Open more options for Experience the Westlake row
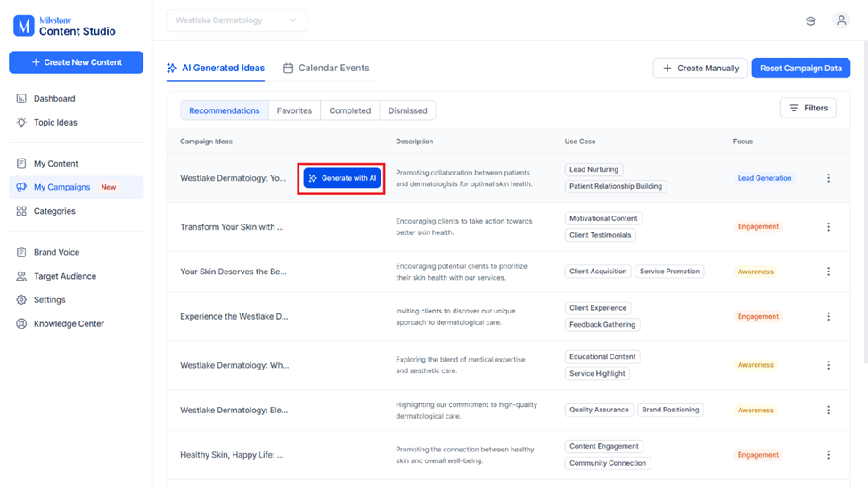This screenshot has height=488, width=868. (x=828, y=316)
